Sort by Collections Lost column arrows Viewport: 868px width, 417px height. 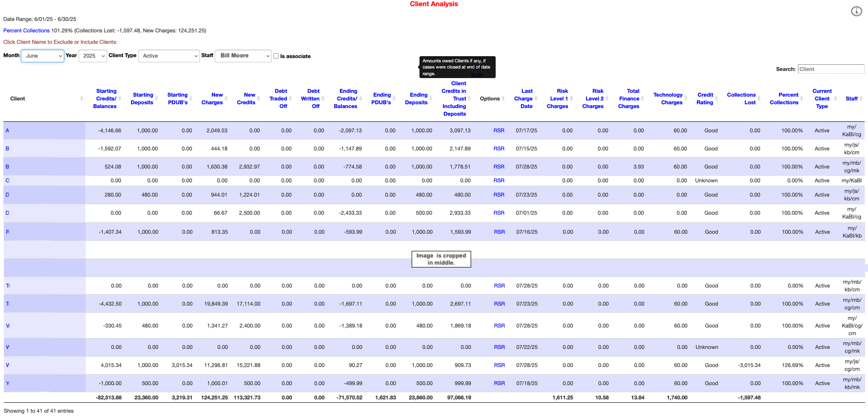click(x=759, y=99)
